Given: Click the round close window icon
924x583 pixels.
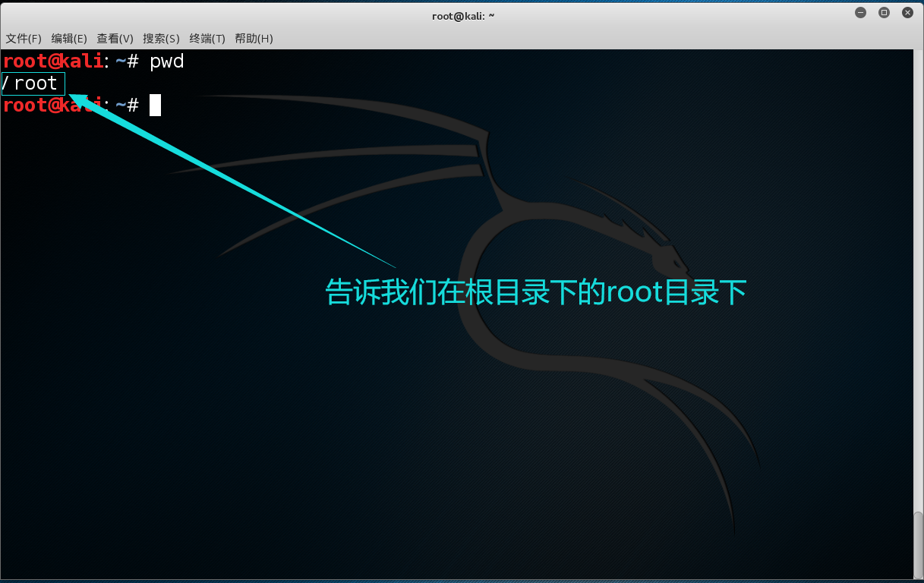Looking at the screenshot, I should pos(907,12).
